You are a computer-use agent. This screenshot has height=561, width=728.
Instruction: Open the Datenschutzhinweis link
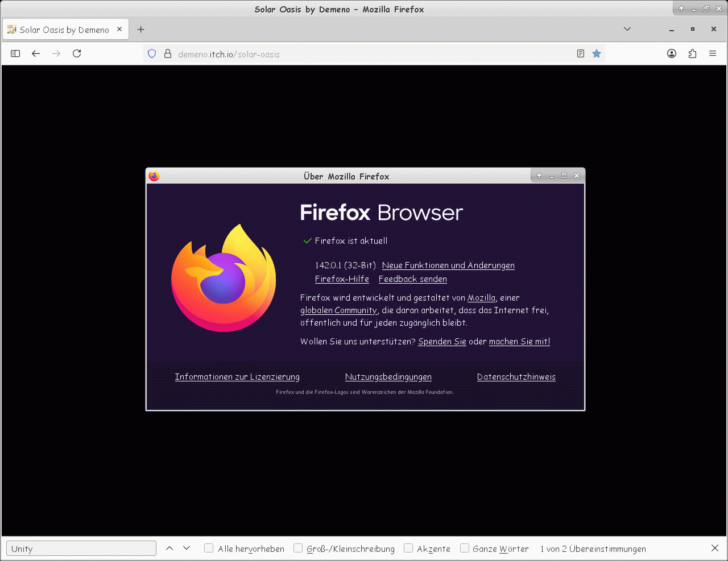tap(516, 377)
